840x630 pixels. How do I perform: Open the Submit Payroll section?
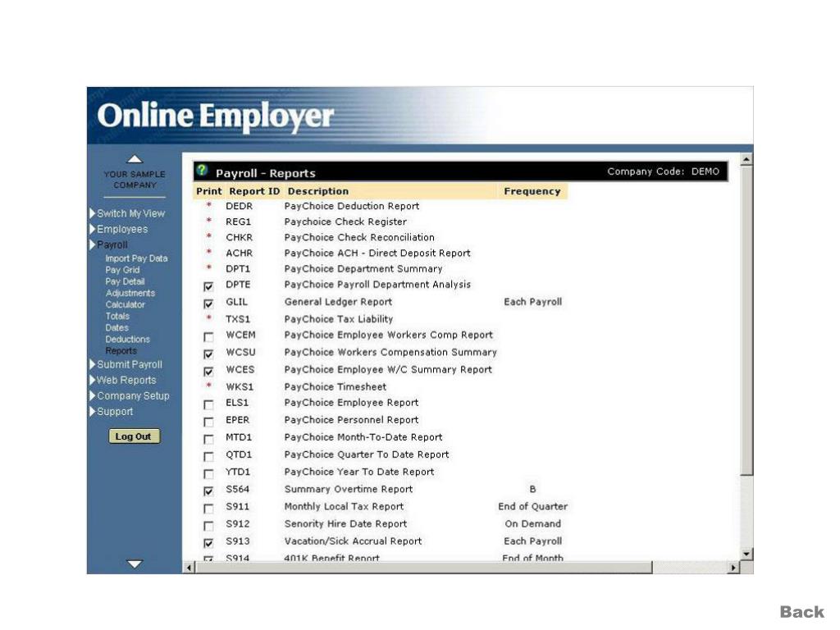coord(129,364)
